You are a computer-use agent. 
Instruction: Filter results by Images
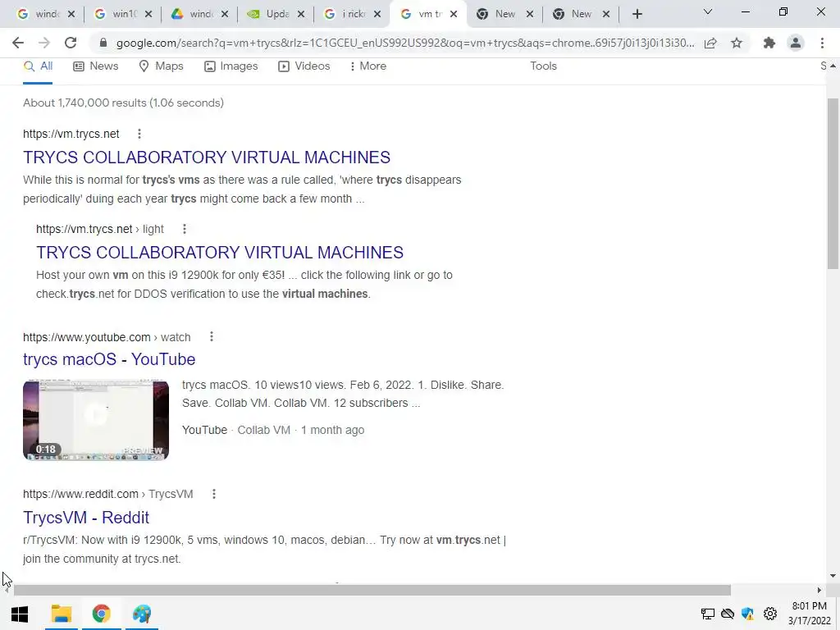pos(231,66)
